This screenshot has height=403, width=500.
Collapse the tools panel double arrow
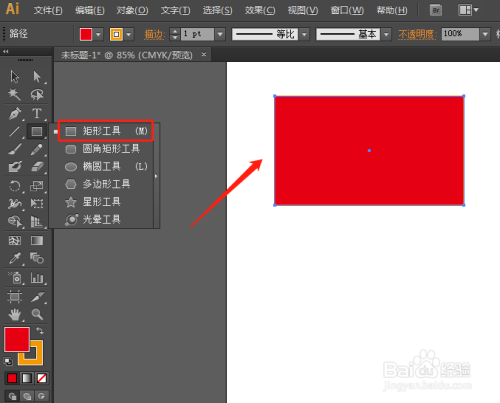click(6, 51)
